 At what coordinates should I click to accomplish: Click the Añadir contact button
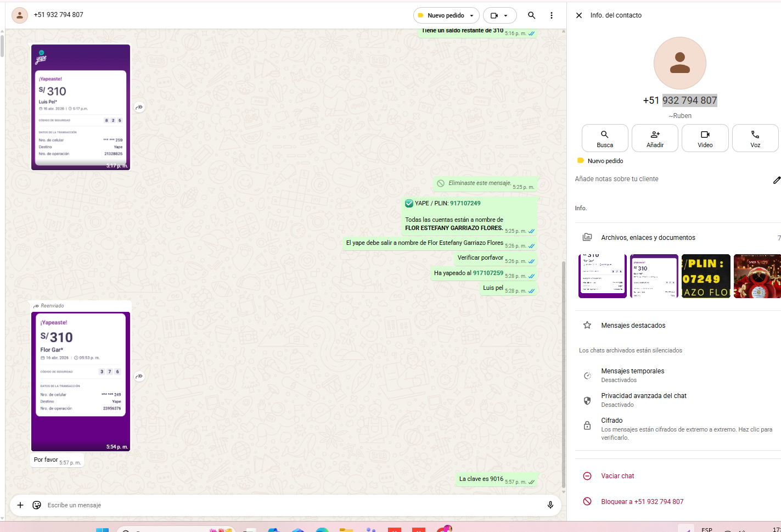[x=655, y=138]
